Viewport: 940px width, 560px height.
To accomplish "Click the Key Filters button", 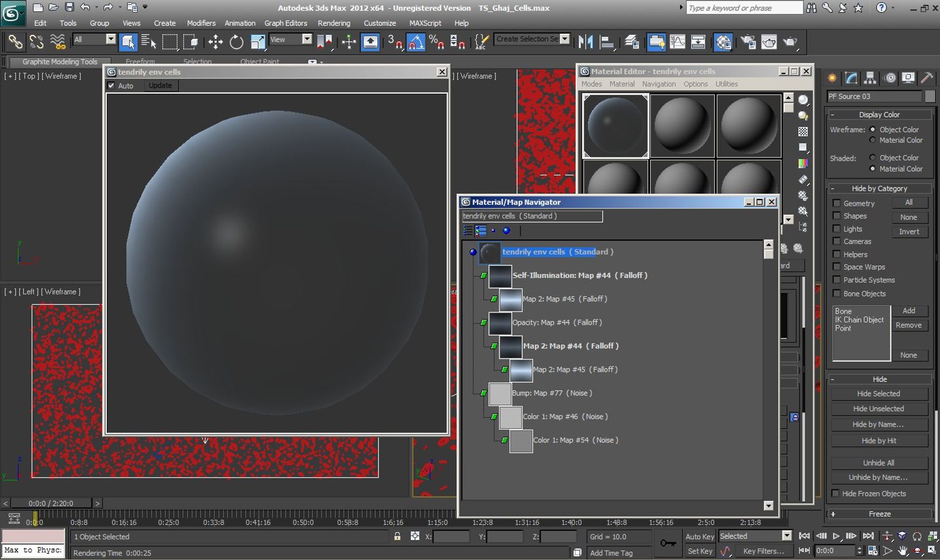I will coord(763,551).
